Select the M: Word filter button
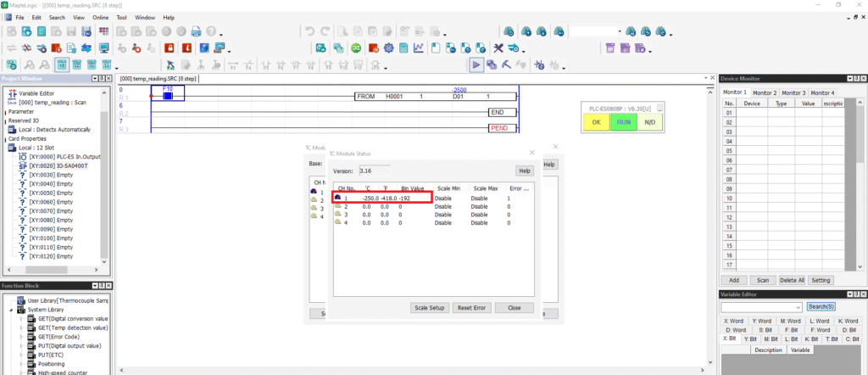This screenshot has width=868, height=375. pos(791,321)
